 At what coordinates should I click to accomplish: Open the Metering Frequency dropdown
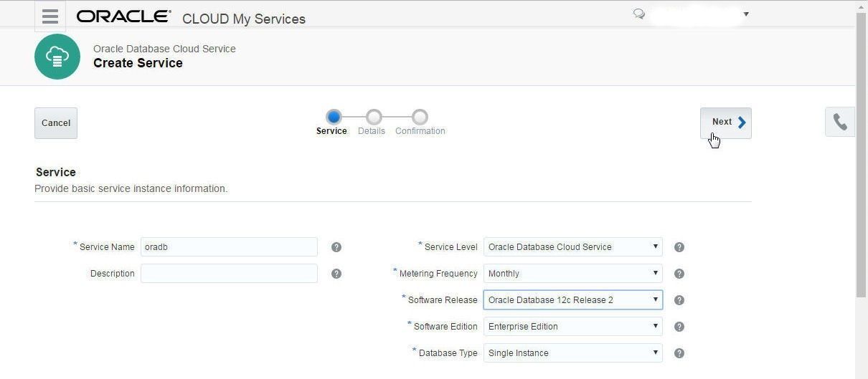573,274
